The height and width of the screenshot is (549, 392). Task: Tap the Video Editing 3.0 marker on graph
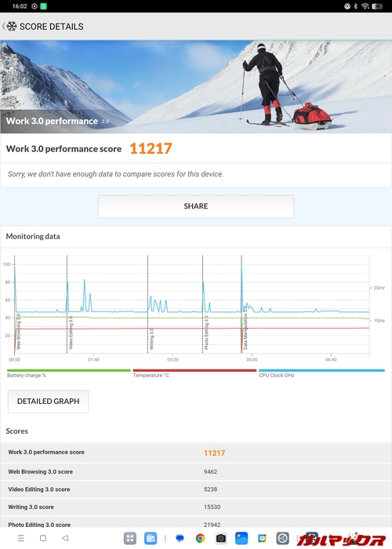(71, 333)
